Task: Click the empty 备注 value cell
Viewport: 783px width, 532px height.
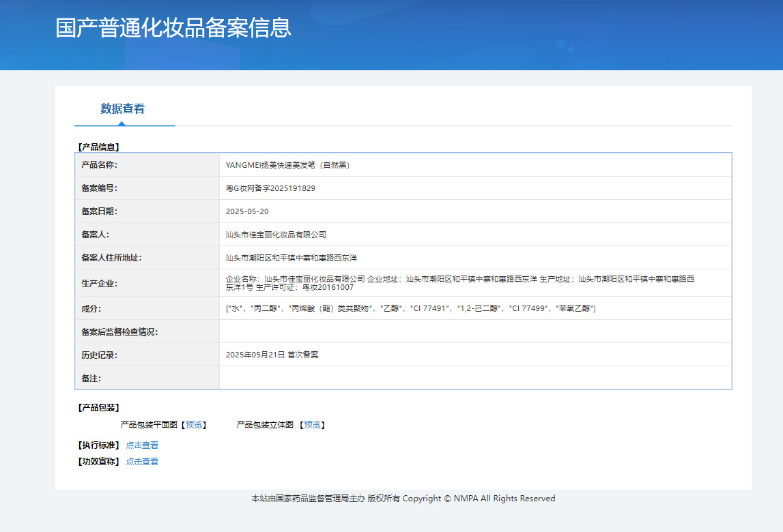Action: click(474, 378)
